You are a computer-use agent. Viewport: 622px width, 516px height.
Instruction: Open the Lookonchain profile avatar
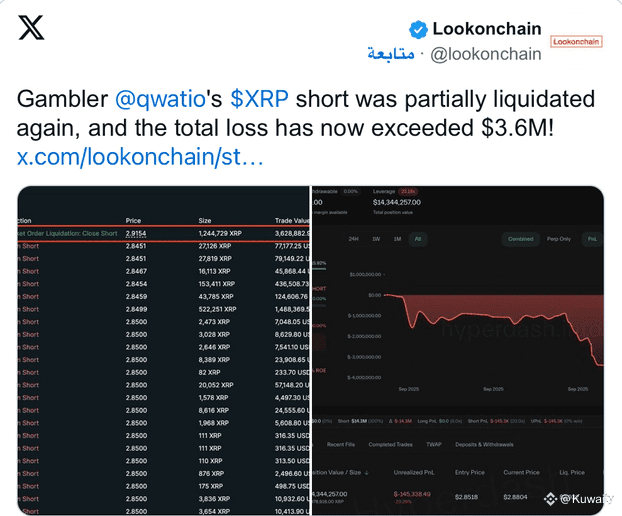(x=576, y=41)
